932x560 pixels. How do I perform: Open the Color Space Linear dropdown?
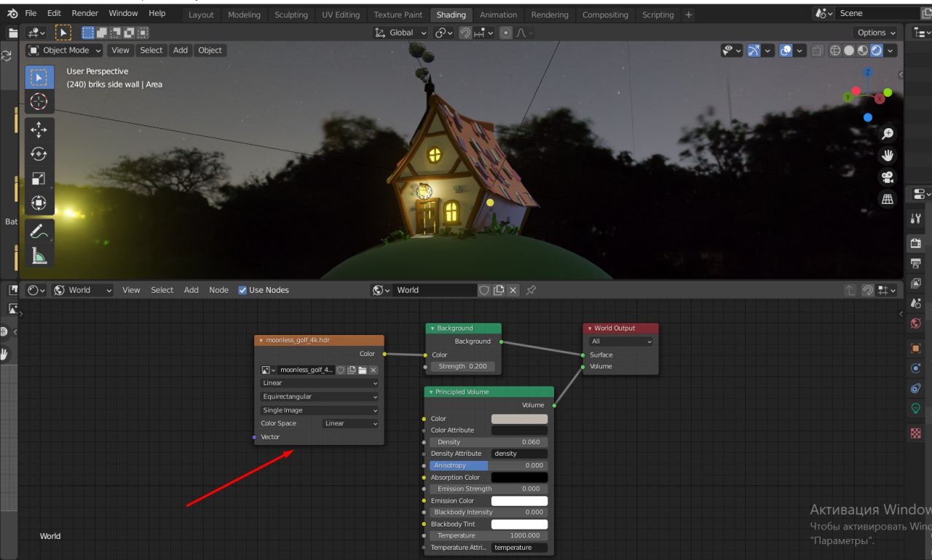coord(350,424)
